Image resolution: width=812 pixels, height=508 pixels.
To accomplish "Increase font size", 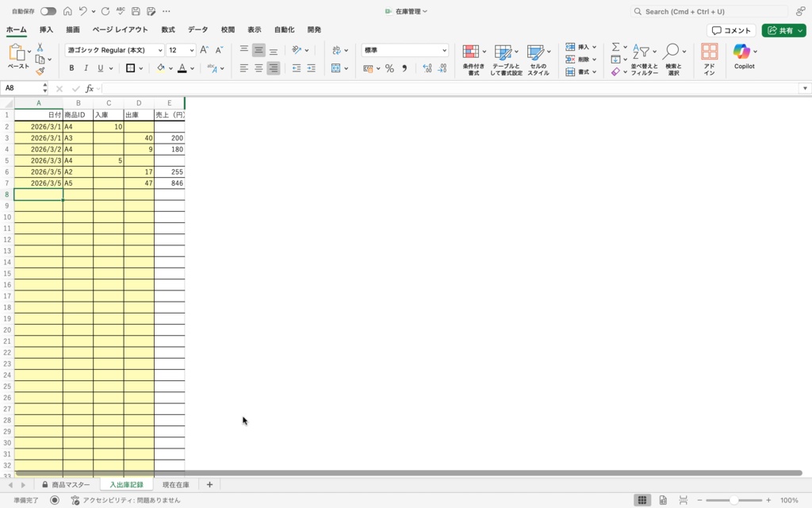I will pos(204,50).
